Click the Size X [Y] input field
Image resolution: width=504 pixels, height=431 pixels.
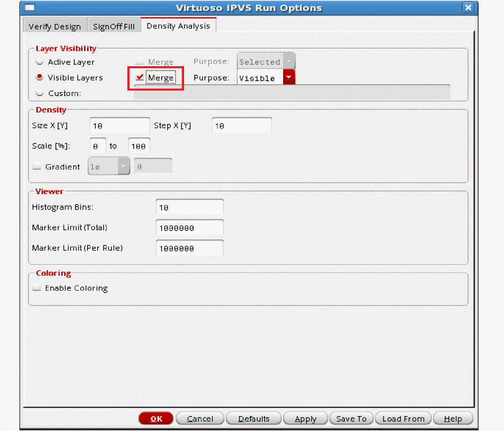click(120, 125)
